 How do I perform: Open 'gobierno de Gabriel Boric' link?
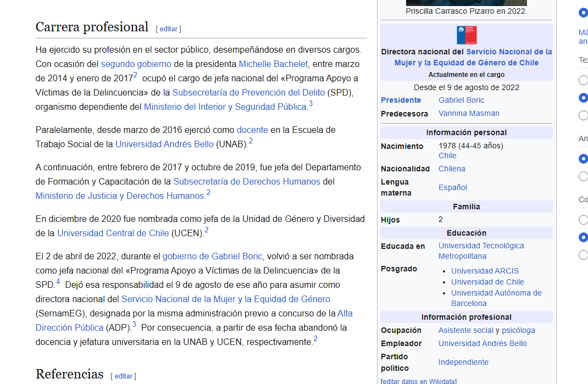212,257
